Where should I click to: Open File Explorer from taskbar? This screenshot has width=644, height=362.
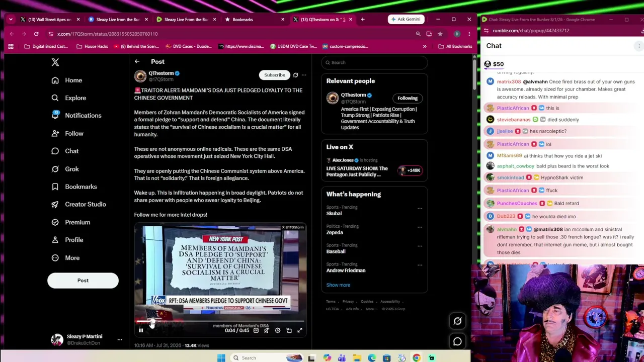[357, 358]
